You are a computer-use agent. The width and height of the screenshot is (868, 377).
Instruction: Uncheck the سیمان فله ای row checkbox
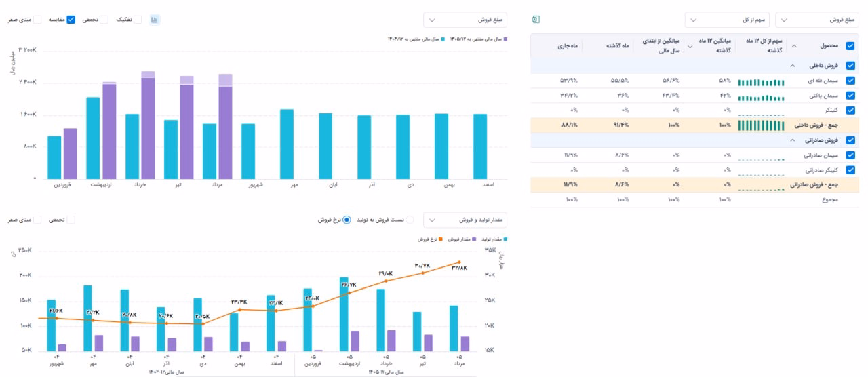[x=850, y=81]
